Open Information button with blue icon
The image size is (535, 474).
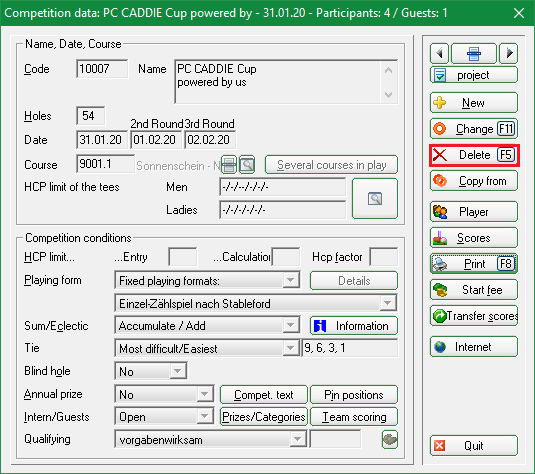[354, 326]
